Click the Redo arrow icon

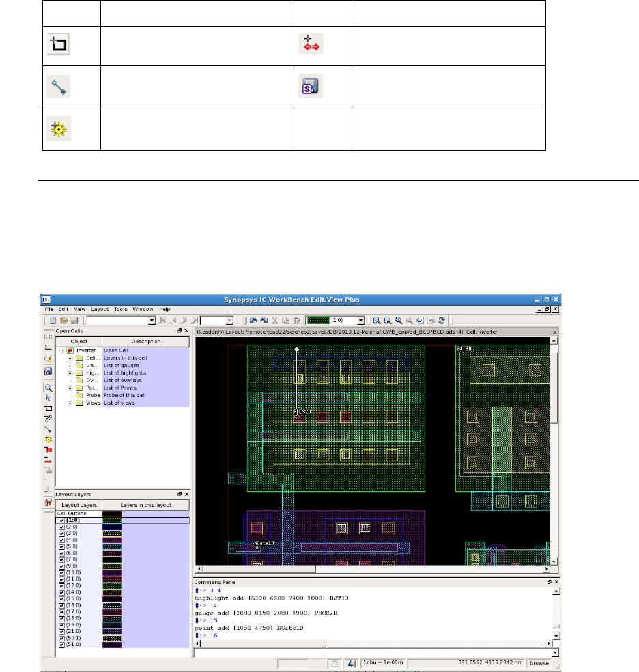[264, 320]
